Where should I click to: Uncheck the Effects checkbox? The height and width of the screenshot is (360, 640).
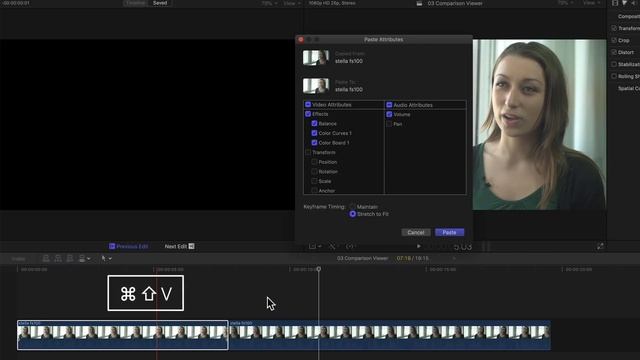coord(308,114)
